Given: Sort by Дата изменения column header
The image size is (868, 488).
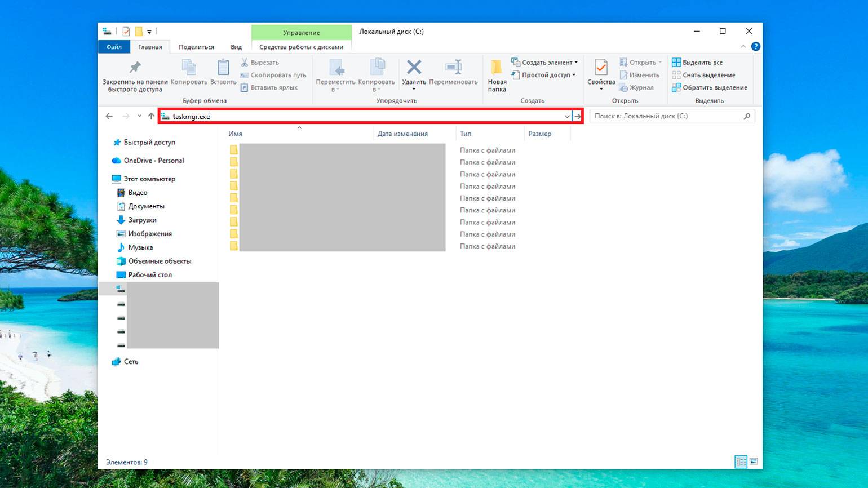Looking at the screenshot, I should coord(402,134).
